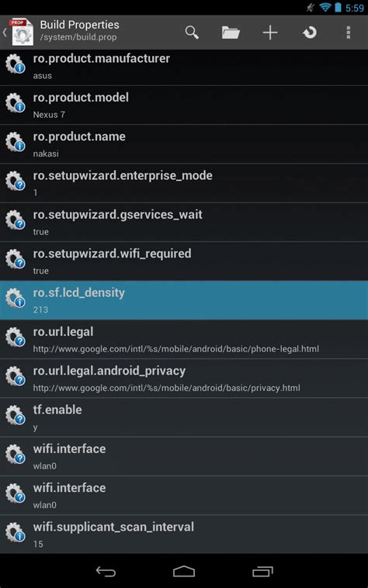Select the density value 213

click(40, 310)
